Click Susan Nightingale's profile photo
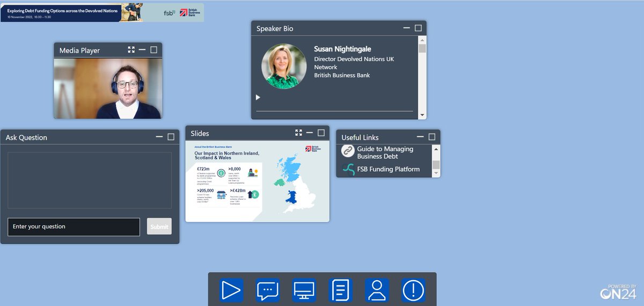644x306 pixels. 284,66
